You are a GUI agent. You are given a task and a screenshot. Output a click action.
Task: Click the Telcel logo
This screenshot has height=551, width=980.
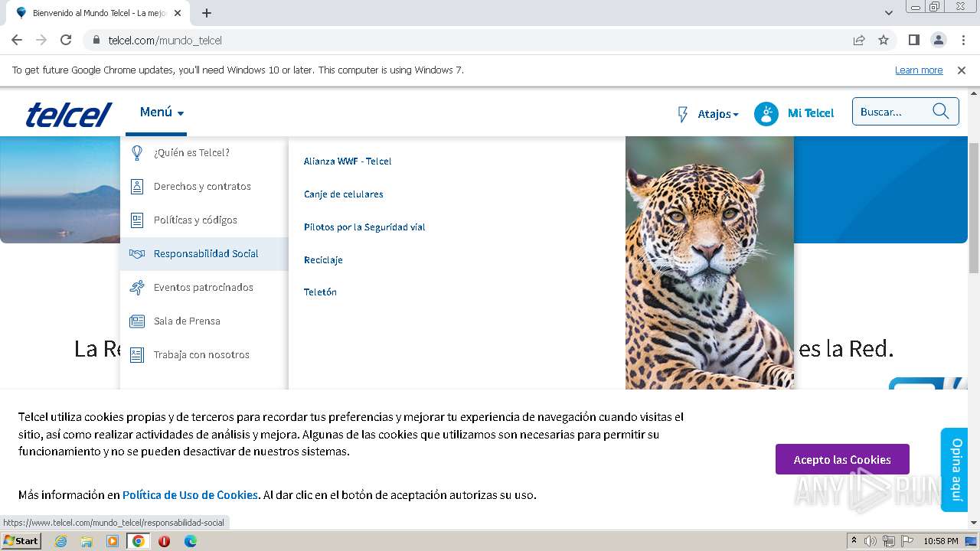point(69,115)
